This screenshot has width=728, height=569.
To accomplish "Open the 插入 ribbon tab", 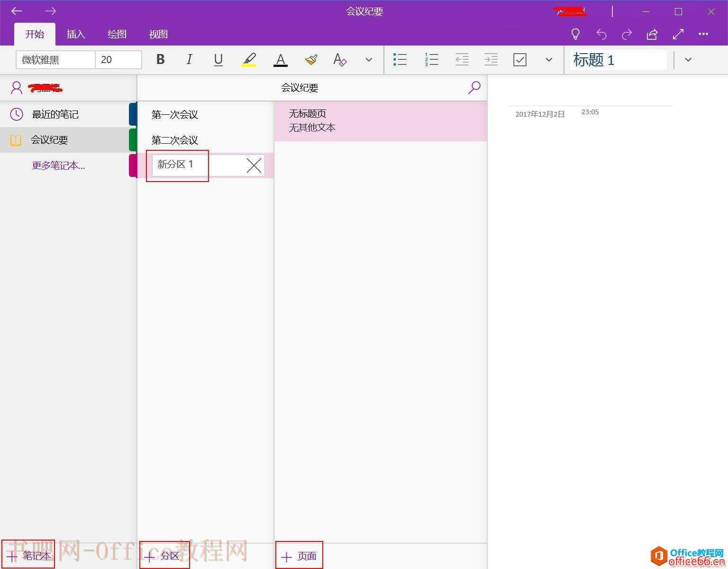I will click(76, 34).
